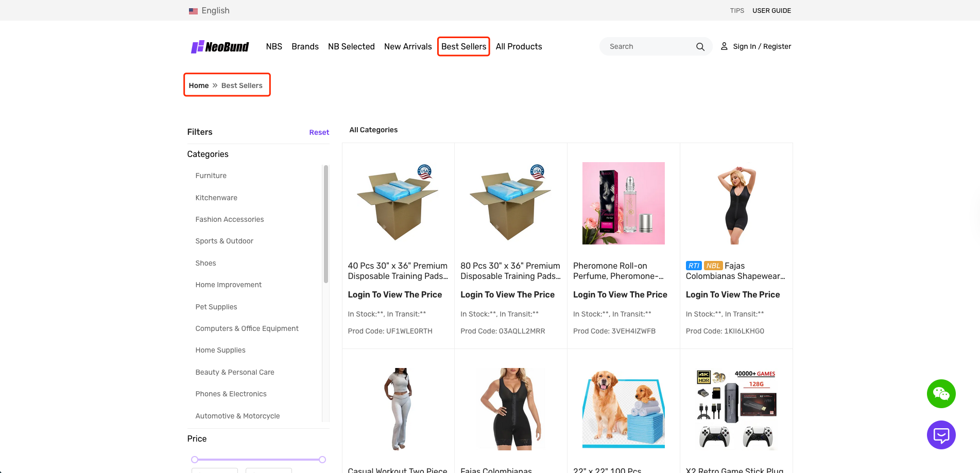Open the NB Selected menu item
The width and height of the screenshot is (980, 473).
351,46
